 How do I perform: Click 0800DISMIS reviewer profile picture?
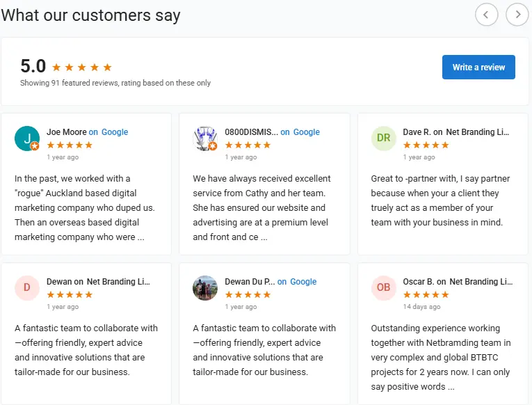pyautogui.click(x=205, y=138)
